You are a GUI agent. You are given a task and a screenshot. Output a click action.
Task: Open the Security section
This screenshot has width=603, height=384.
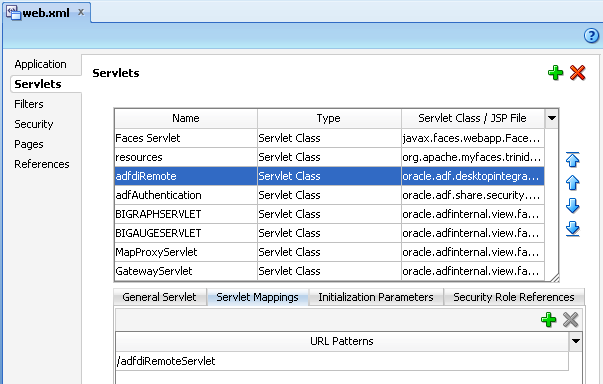pos(34,124)
